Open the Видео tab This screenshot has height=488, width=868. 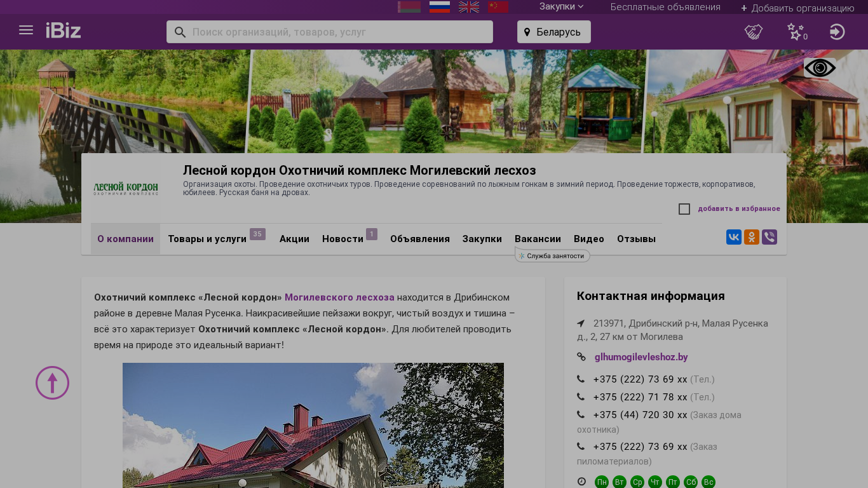pos(589,239)
